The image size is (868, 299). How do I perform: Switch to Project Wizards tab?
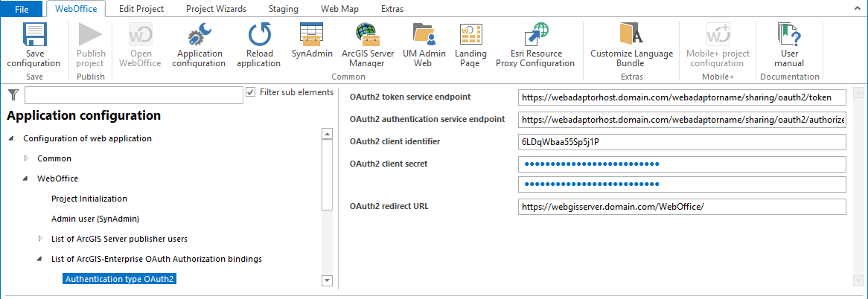click(x=217, y=9)
